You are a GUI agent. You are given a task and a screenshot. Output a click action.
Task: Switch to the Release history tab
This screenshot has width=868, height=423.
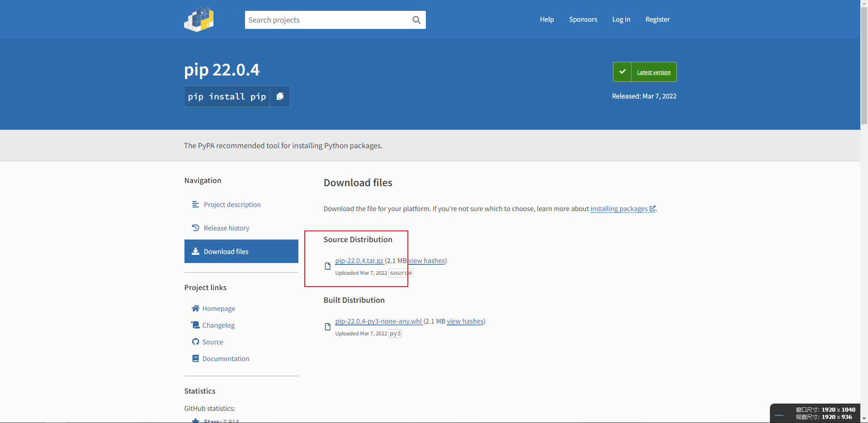coord(241,228)
